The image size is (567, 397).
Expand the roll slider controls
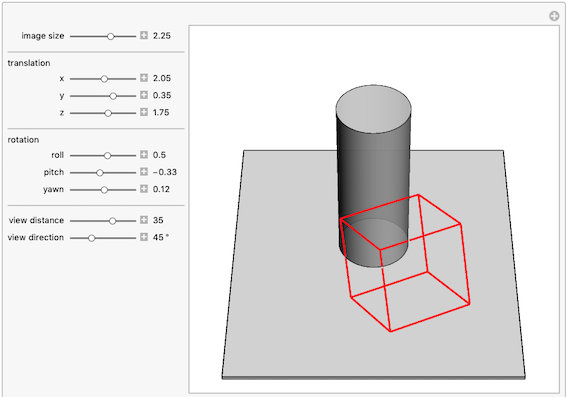(144, 155)
